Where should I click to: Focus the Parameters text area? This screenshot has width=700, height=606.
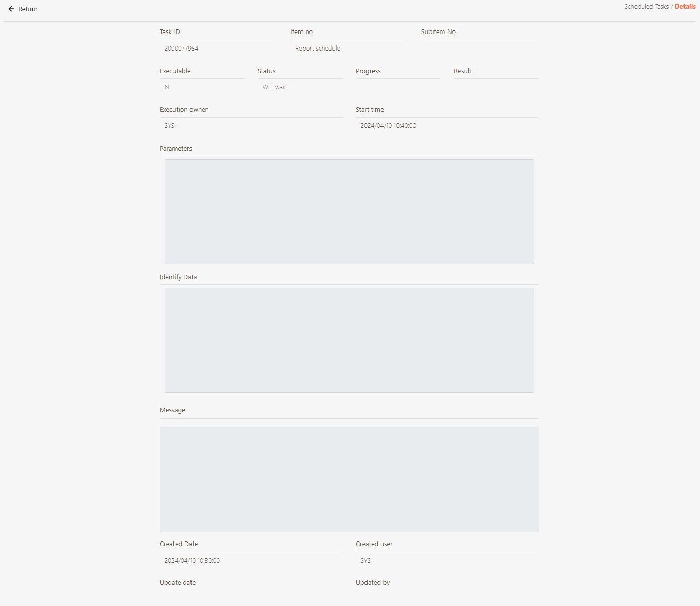point(349,212)
